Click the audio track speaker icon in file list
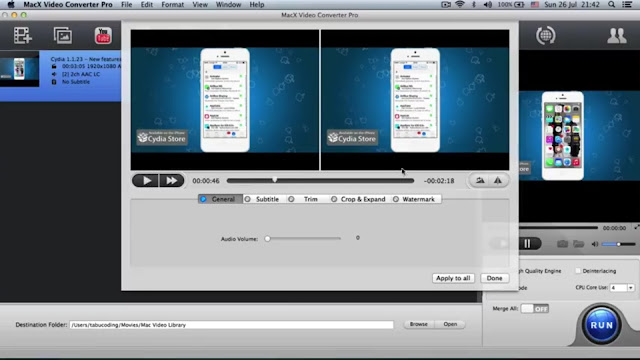The width and height of the screenshot is (640, 360). click(x=54, y=74)
